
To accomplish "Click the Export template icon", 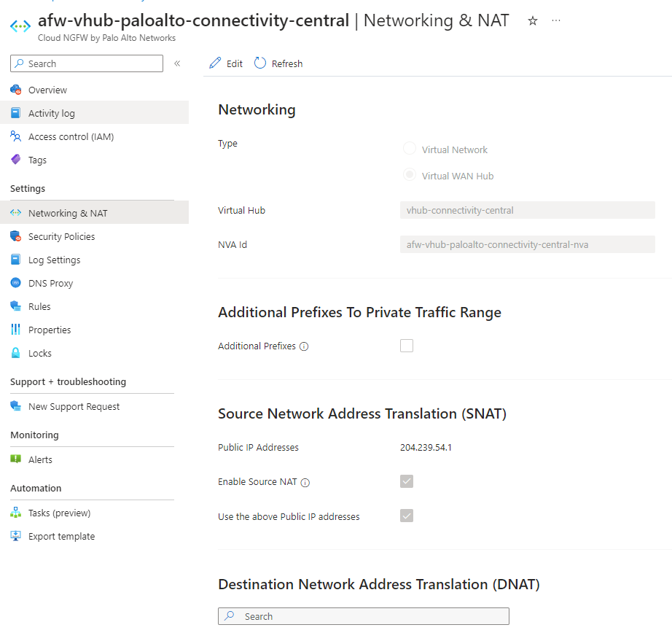I will click(15, 536).
